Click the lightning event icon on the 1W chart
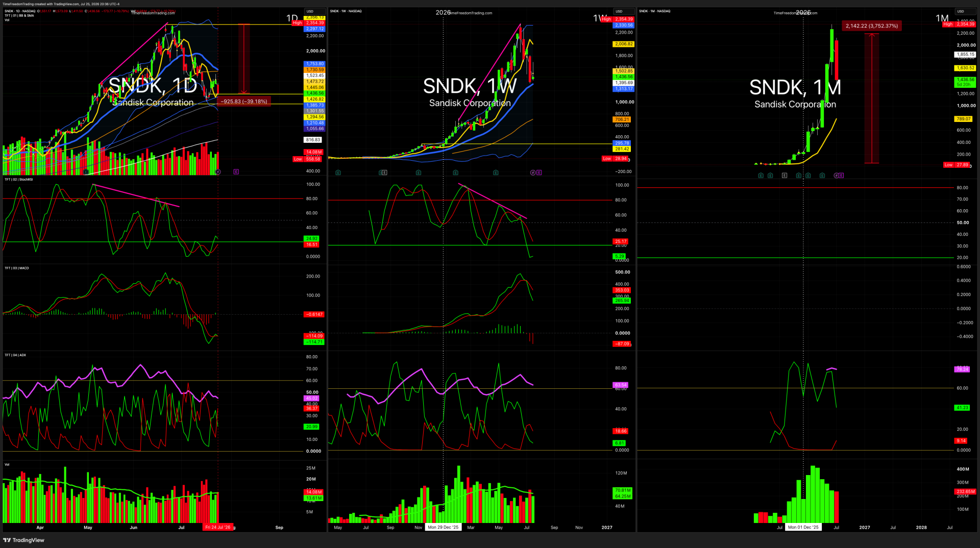This screenshot has height=548, width=980. pyautogui.click(x=533, y=172)
